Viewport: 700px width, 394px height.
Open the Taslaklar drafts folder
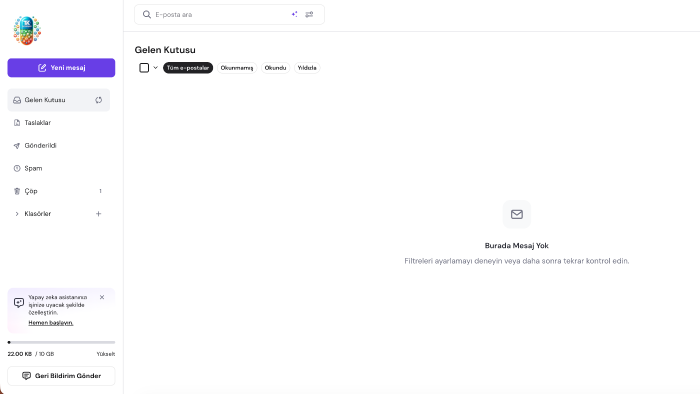pos(58,123)
